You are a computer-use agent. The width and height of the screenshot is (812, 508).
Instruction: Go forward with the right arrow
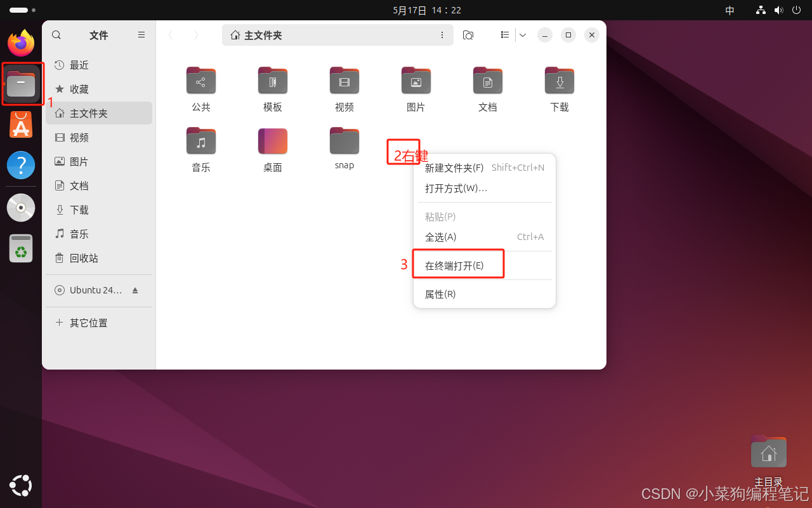pos(196,35)
